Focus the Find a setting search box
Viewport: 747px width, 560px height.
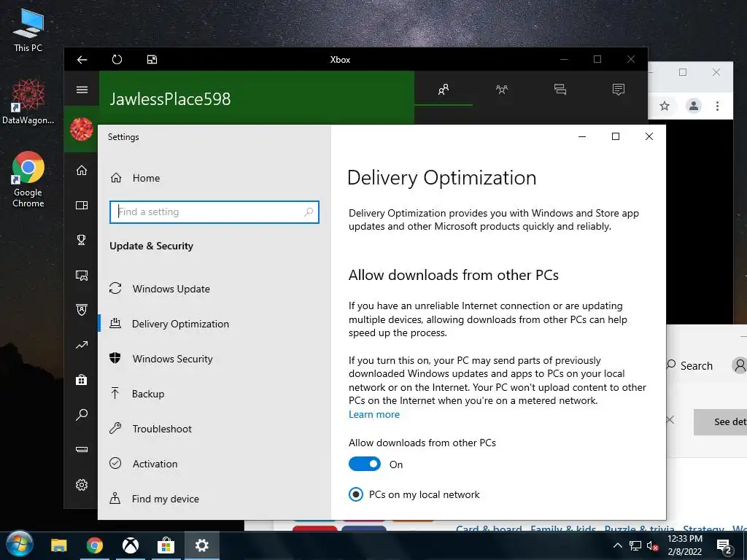pyautogui.click(x=214, y=212)
